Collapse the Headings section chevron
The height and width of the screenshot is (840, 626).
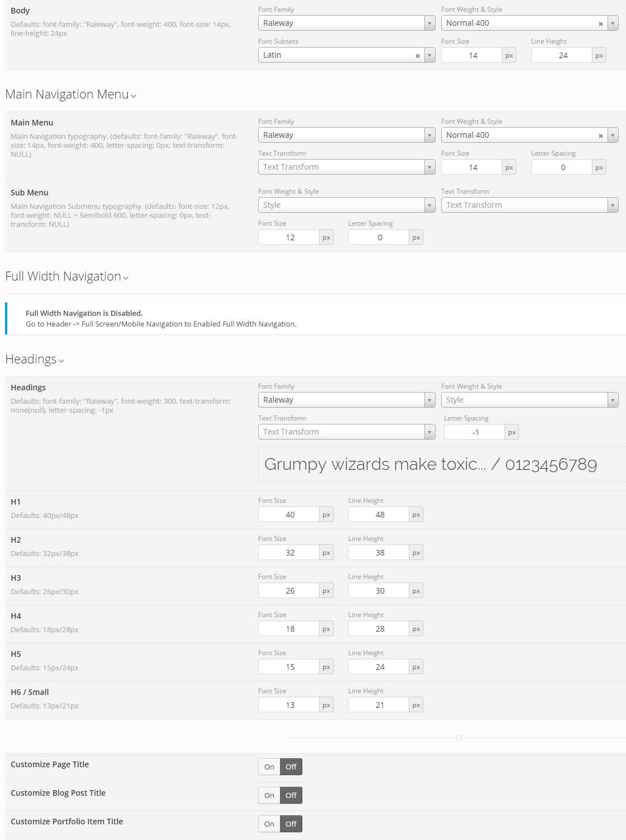coord(61,361)
